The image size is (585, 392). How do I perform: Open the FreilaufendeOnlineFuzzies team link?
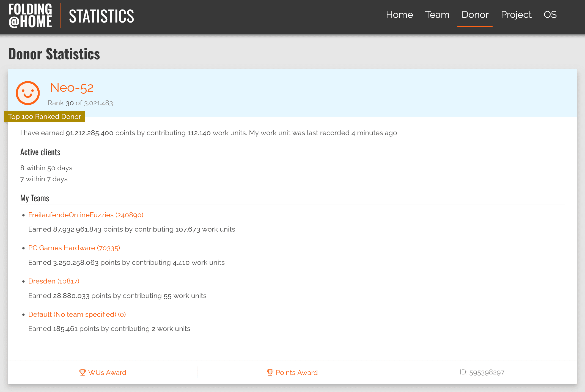tap(86, 215)
